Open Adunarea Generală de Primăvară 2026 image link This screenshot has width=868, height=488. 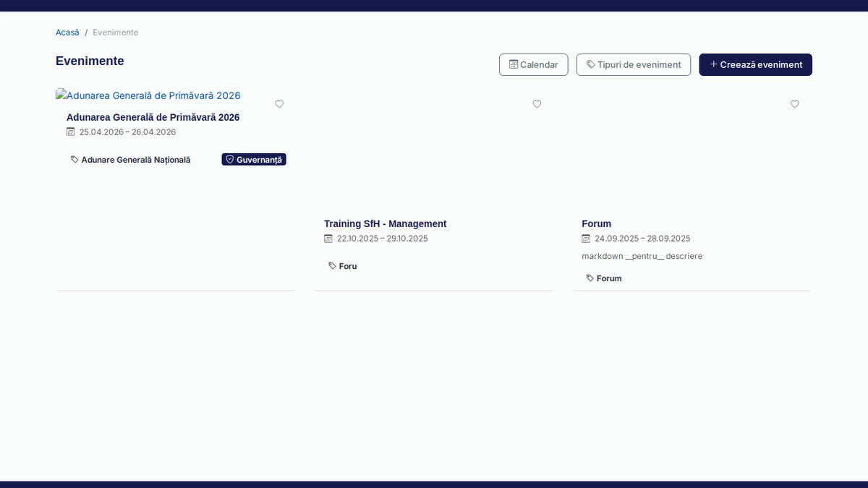point(148,95)
